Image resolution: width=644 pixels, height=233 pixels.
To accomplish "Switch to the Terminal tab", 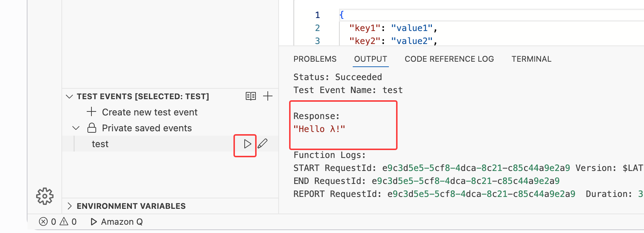I will coord(531,59).
